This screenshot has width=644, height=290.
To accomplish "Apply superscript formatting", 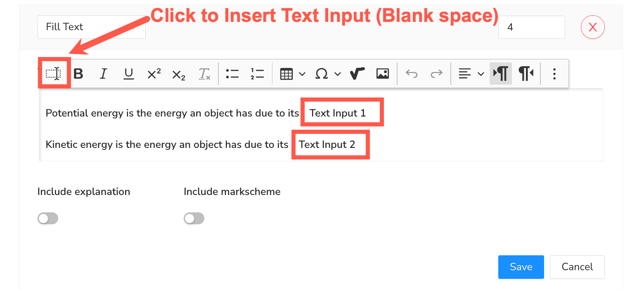I will 154,74.
